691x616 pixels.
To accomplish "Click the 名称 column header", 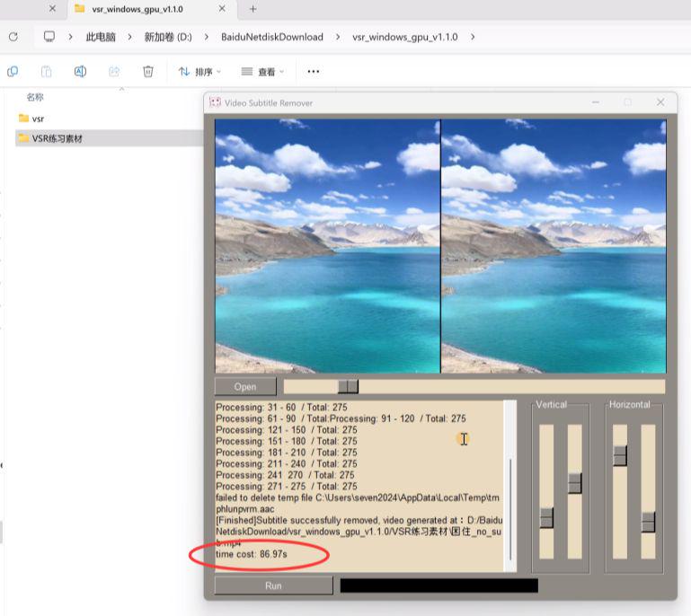I will [35, 97].
